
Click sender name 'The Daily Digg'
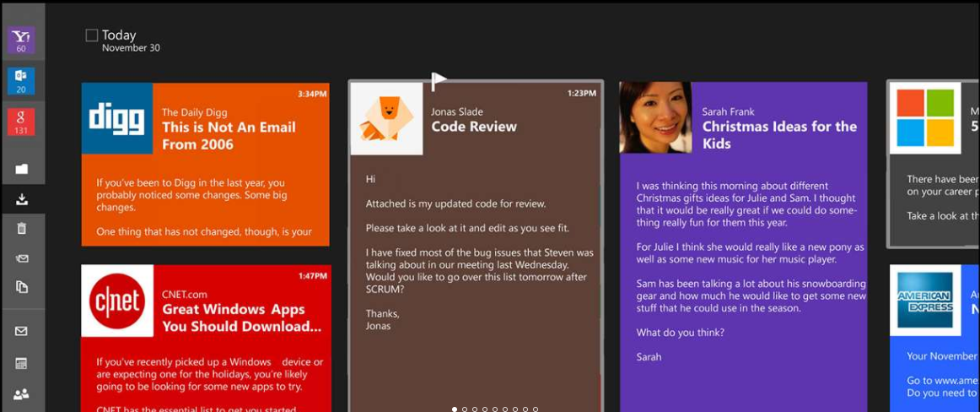(194, 112)
